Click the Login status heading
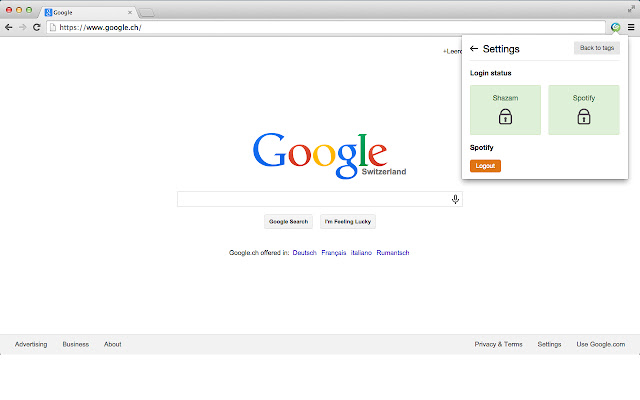 click(491, 73)
